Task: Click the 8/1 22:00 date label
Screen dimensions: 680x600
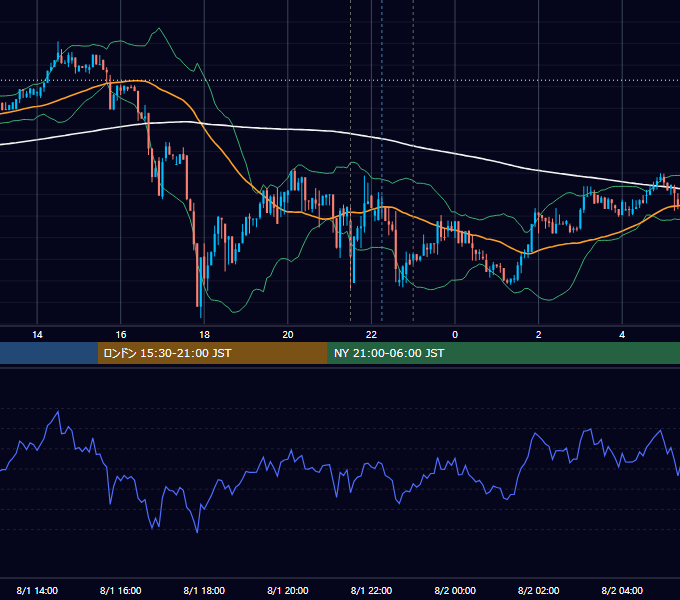Action: point(371,590)
